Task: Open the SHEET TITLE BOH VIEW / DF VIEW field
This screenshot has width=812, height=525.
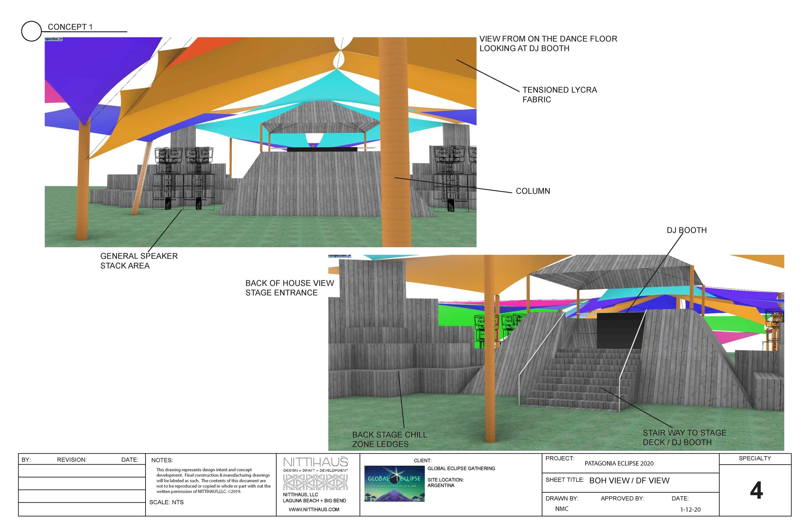Action: coord(641,481)
